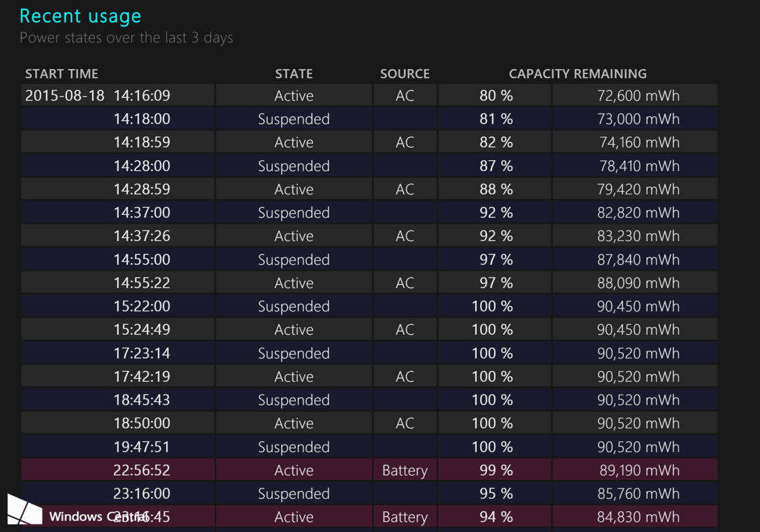Select the 84,830 mWh capacity value
This screenshot has height=532, width=760.
pyautogui.click(x=638, y=517)
